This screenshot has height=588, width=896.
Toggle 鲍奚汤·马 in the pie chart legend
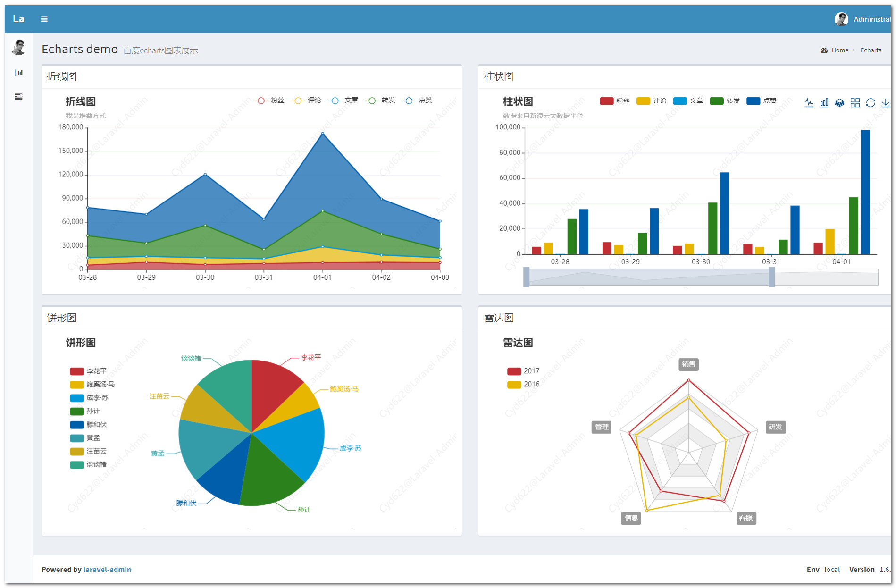[92, 385]
